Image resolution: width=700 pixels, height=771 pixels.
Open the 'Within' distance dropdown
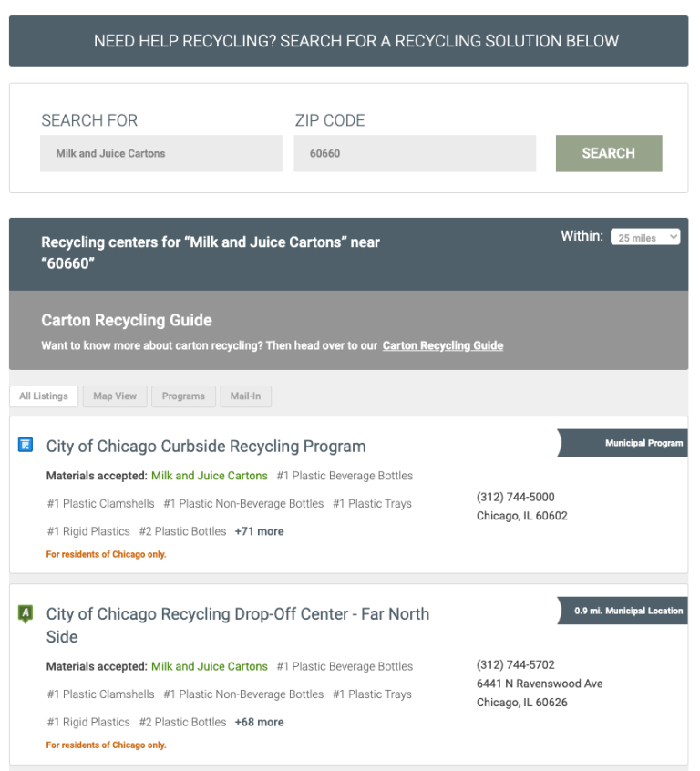point(645,237)
